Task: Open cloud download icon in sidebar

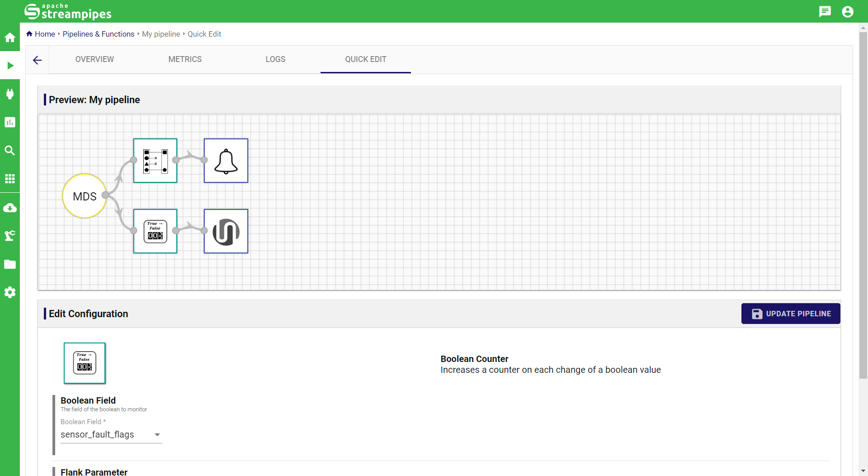Action: (x=10, y=208)
